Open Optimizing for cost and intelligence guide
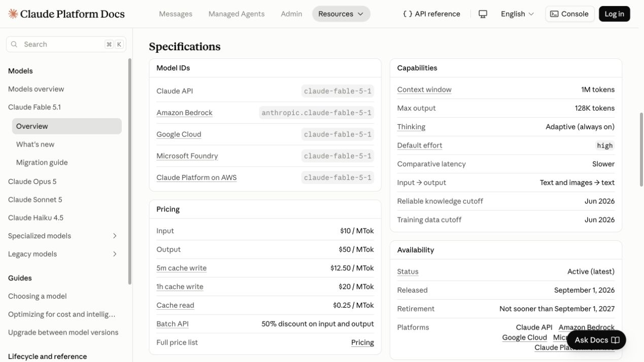This screenshot has height=362, width=644. pos(62,314)
